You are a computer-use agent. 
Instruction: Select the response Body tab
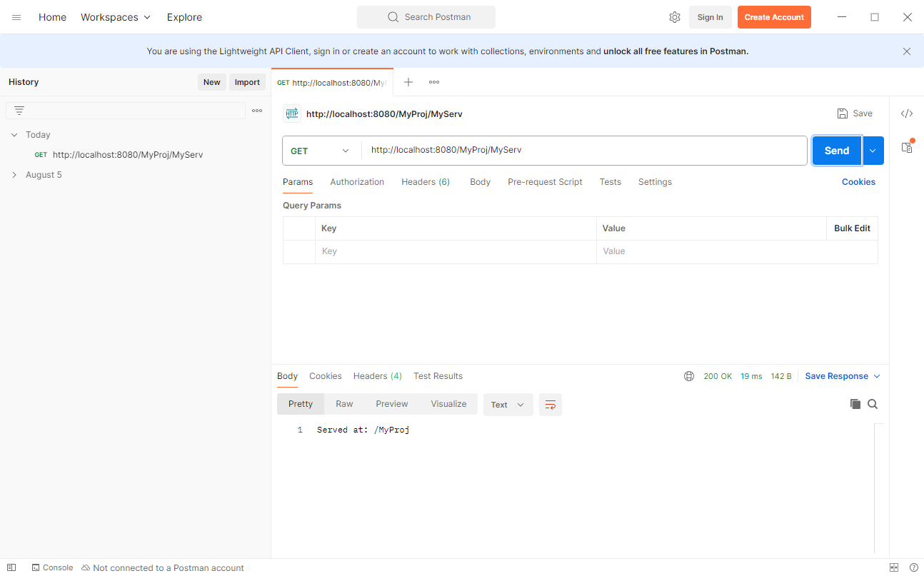click(287, 376)
